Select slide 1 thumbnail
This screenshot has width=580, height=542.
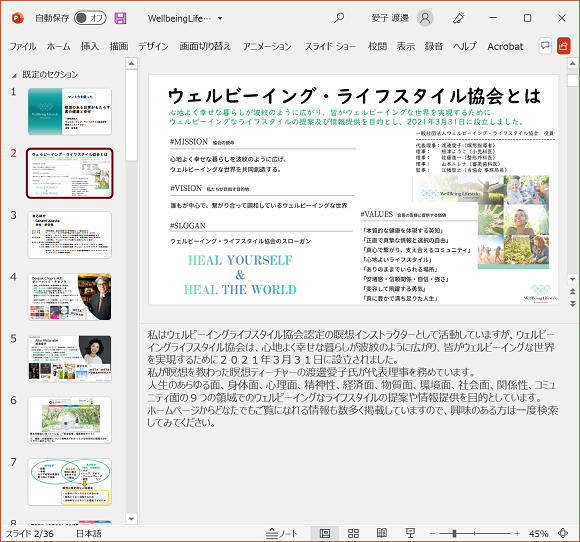pos(70,111)
